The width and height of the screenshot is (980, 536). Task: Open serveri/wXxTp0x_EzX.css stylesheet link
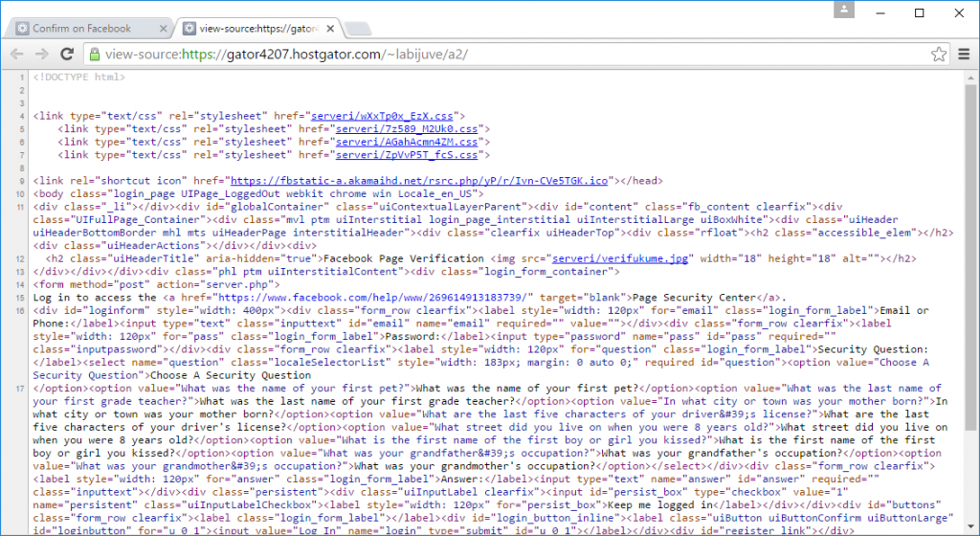382,116
